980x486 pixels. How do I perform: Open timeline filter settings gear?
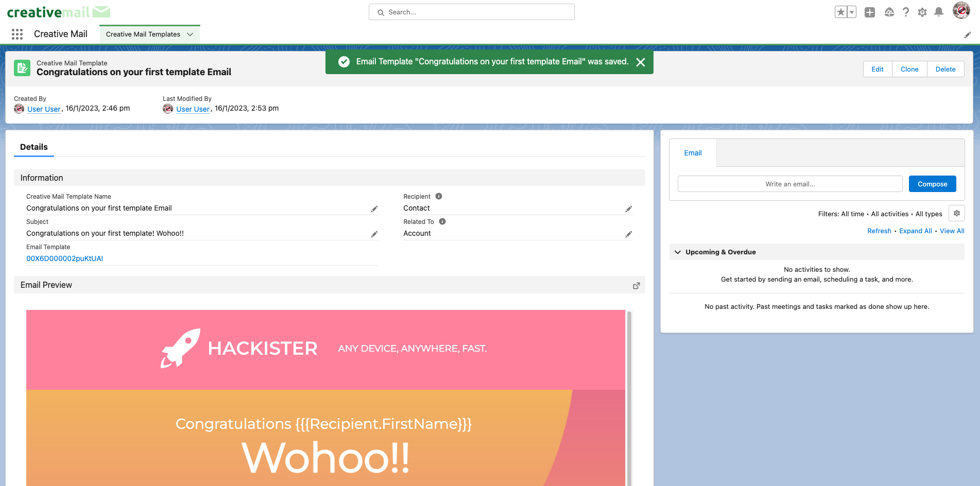(x=956, y=213)
